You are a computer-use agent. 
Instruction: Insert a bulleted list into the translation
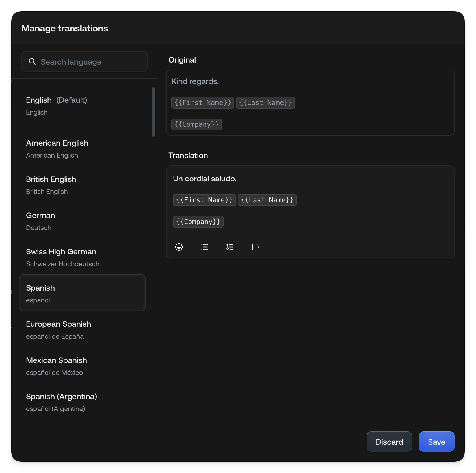point(204,247)
